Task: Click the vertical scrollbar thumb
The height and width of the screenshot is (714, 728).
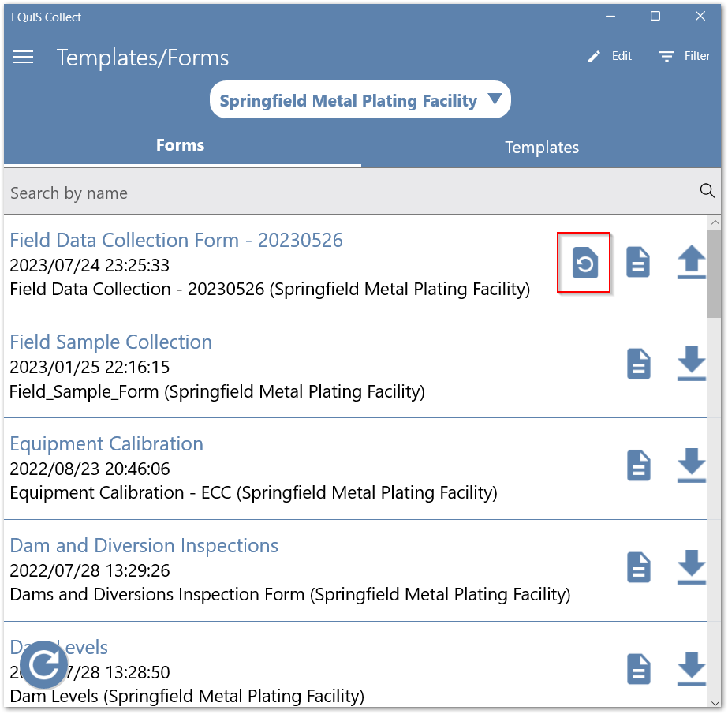Action: click(715, 274)
